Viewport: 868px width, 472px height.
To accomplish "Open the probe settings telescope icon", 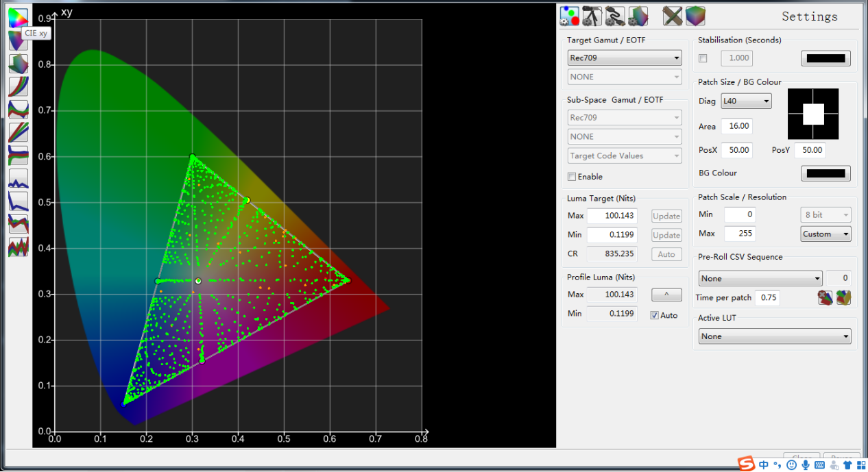I will 592,16.
